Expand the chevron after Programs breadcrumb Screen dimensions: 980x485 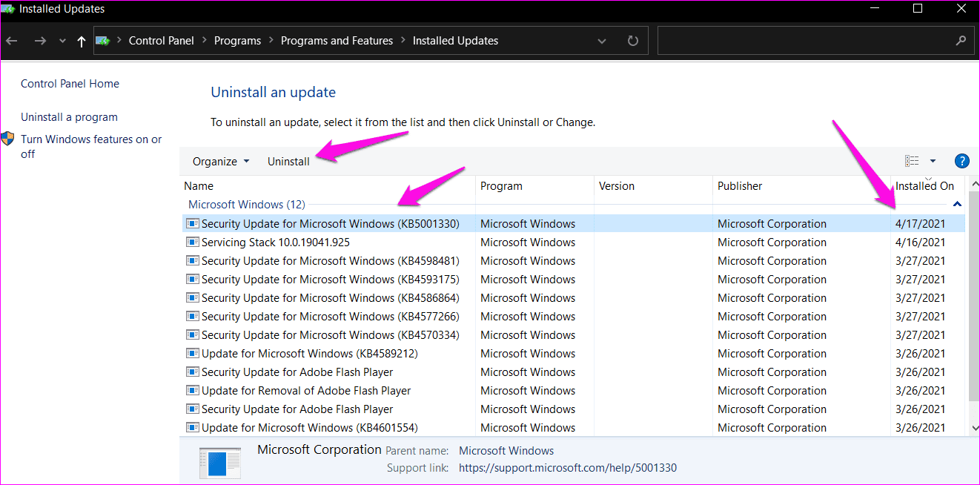[271, 41]
